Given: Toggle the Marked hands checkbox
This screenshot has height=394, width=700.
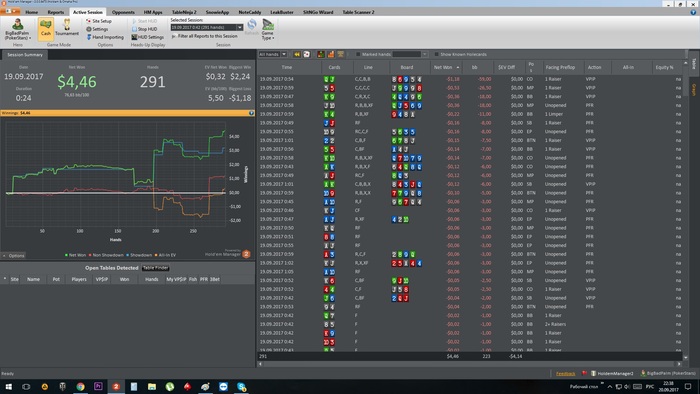Looking at the screenshot, I should pyautogui.click(x=358, y=54).
